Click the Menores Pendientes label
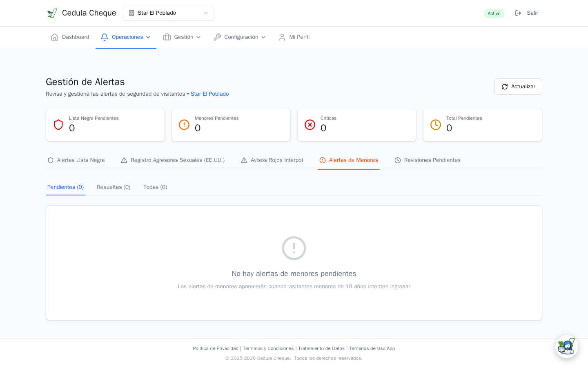 [217, 118]
